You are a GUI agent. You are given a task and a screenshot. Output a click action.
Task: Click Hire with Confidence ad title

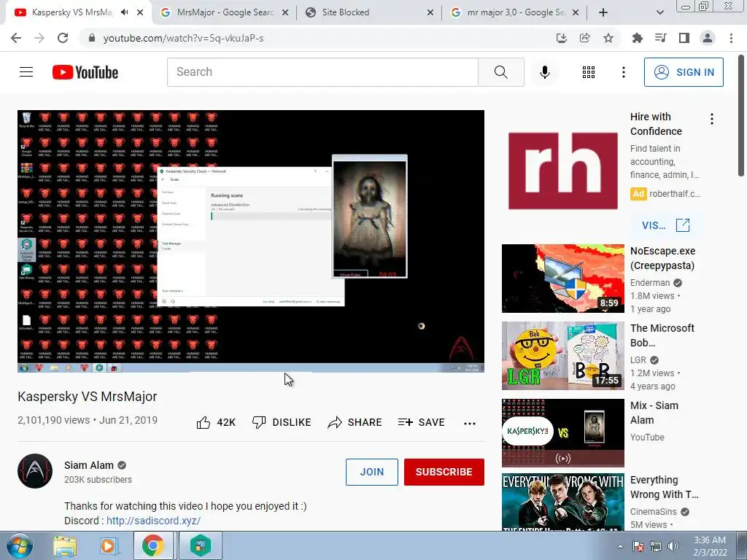(x=656, y=124)
